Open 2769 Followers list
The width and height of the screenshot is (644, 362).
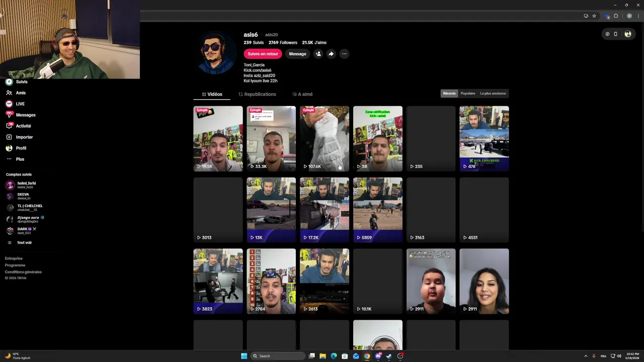click(283, 43)
